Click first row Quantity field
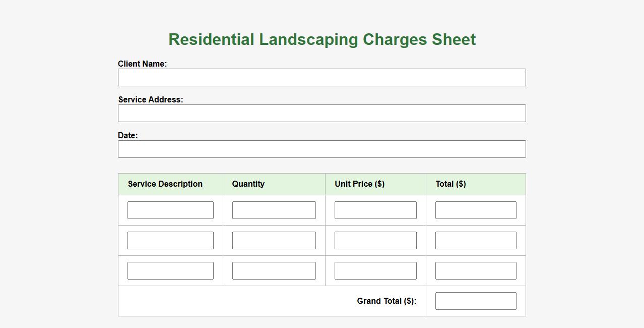 pyautogui.click(x=274, y=210)
